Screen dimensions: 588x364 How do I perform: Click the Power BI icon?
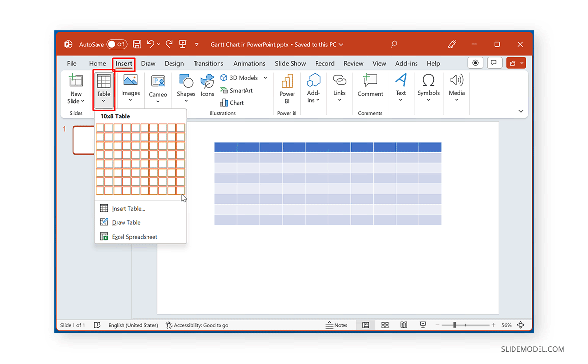click(x=287, y=81)
